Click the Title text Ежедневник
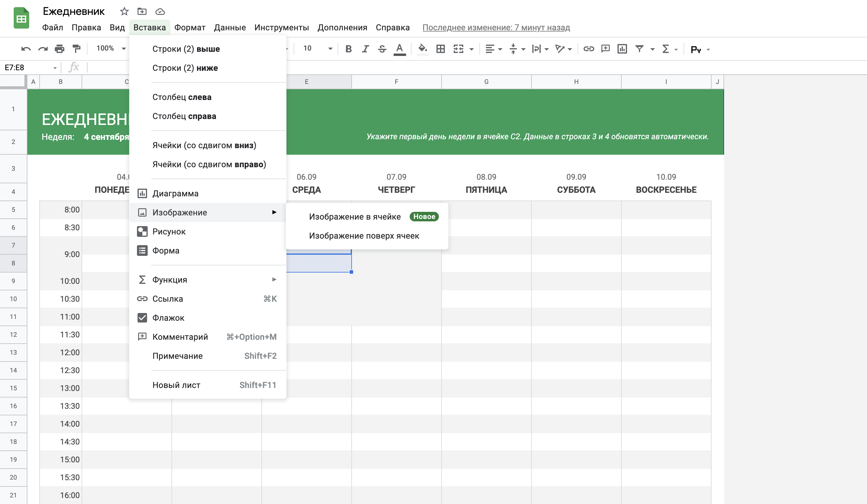 point(74,12)
